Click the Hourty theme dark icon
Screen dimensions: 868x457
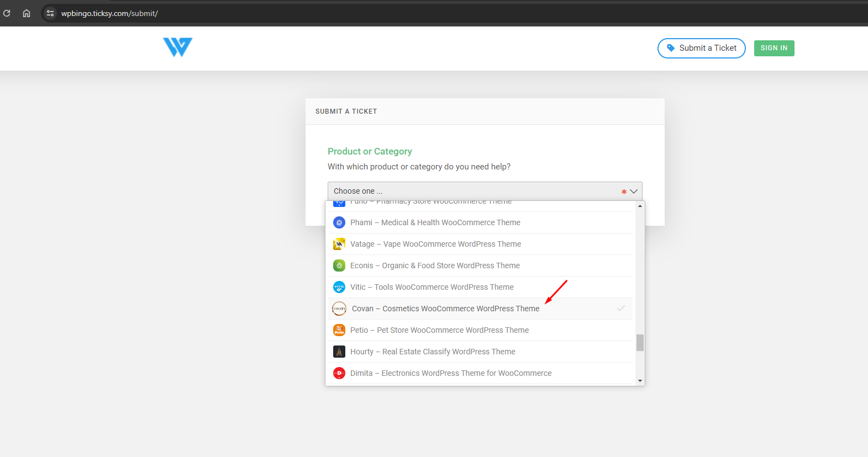[339, 352]
